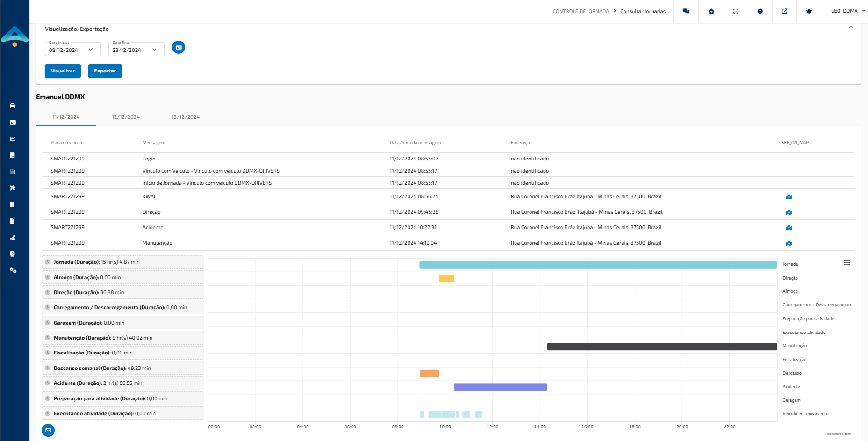Click the app logo in sidebar

[x=14, y=36]
